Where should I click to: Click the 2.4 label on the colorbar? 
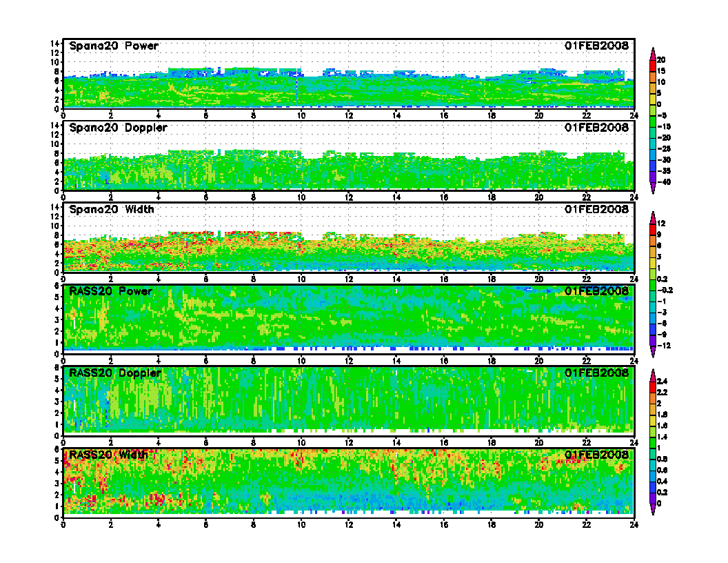[x=662, y=382]
